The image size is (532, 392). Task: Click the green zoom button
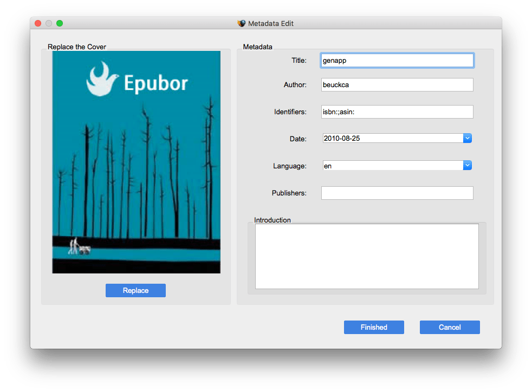(60, 23)
